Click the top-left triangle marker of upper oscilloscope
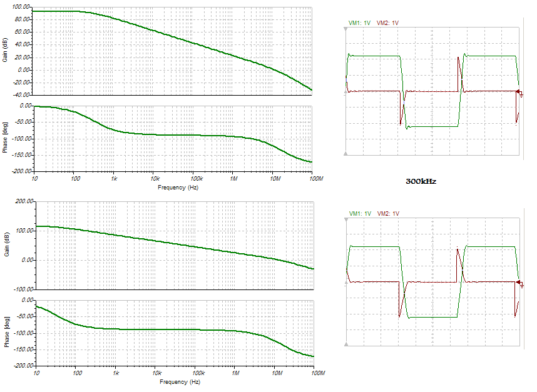This screenshot has width=537, height=392. tap(346, 29)
